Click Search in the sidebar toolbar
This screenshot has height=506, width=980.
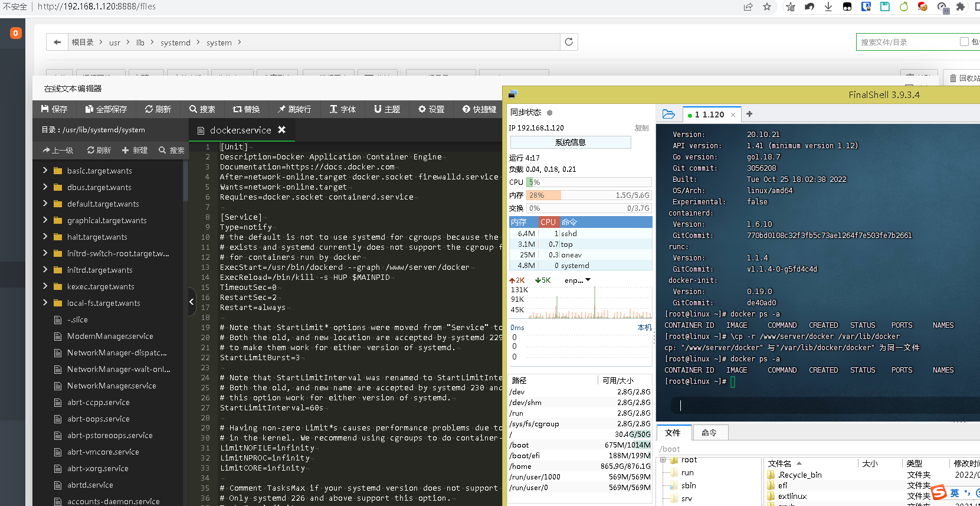[172, 151]
